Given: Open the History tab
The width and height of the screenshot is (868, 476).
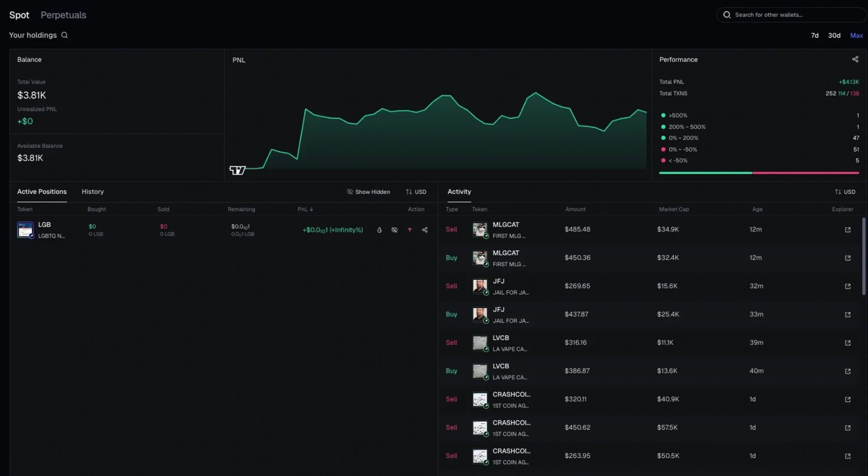Looking at the screenshot, I should point(92,192).
